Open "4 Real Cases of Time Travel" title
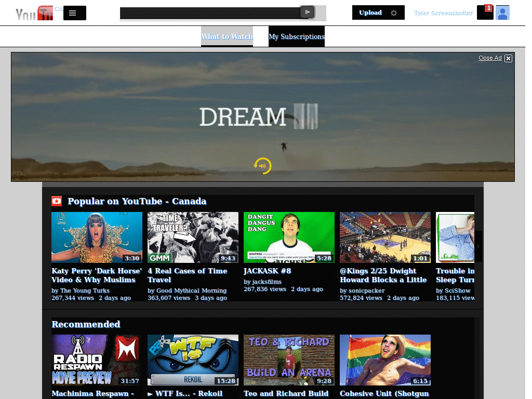 pyautogui.click(x=187, y=275)
